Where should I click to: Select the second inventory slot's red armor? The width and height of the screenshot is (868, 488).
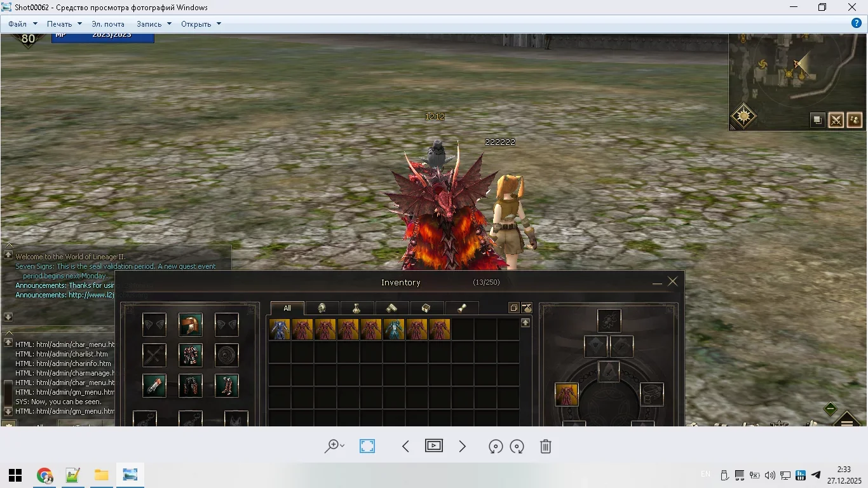coord(302,330)
